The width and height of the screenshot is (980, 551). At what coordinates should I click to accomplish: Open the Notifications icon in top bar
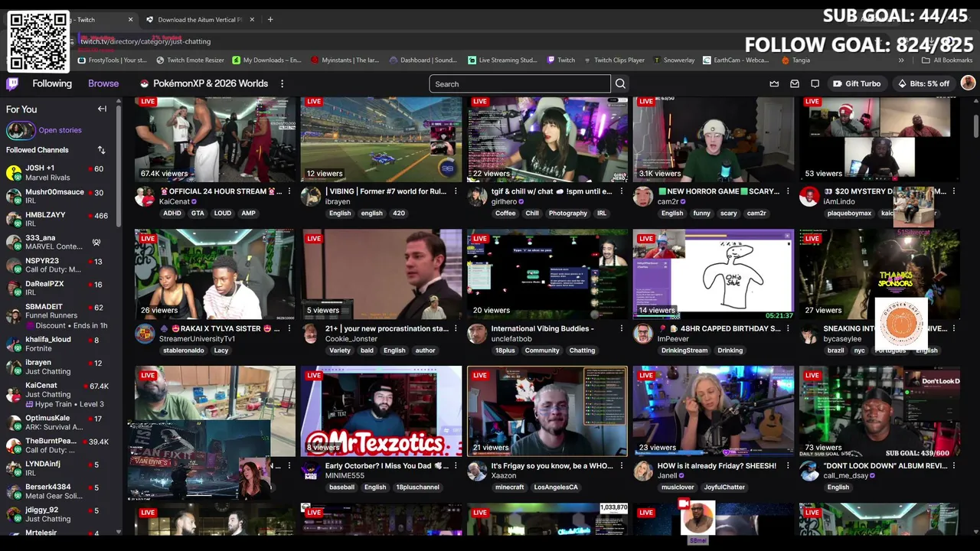815,83
